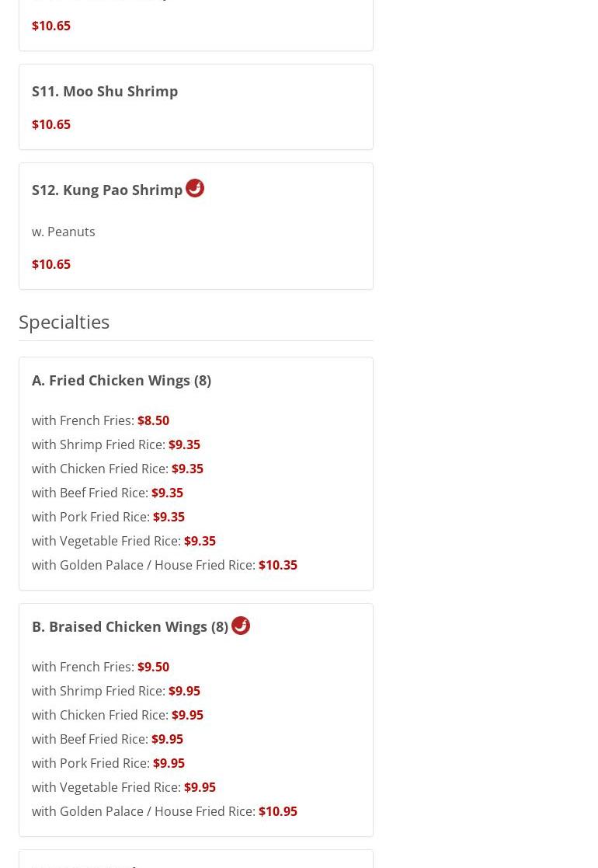Choose Golden Palace House Fried Rice for $10.35
Screen dimensions: 598x868
164,565
